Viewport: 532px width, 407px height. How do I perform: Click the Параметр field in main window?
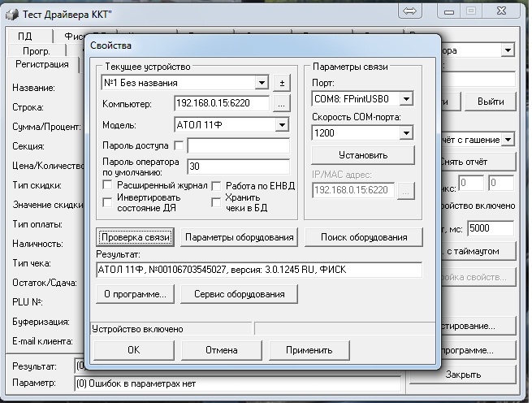[237, 384]
